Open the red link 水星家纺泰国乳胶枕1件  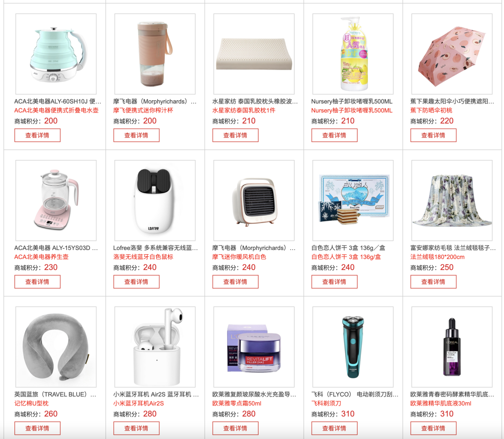pyautogui.click(x=244, y=111)
